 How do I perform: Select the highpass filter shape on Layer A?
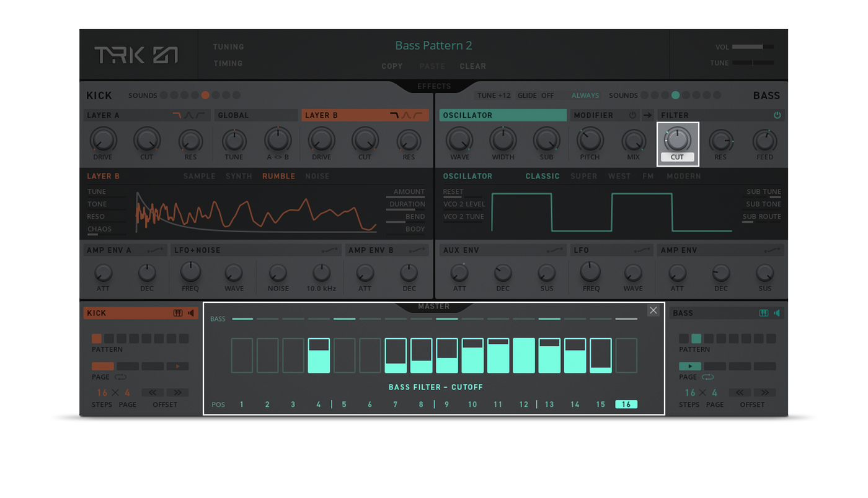pyautogui.click(x=200, y=115)
